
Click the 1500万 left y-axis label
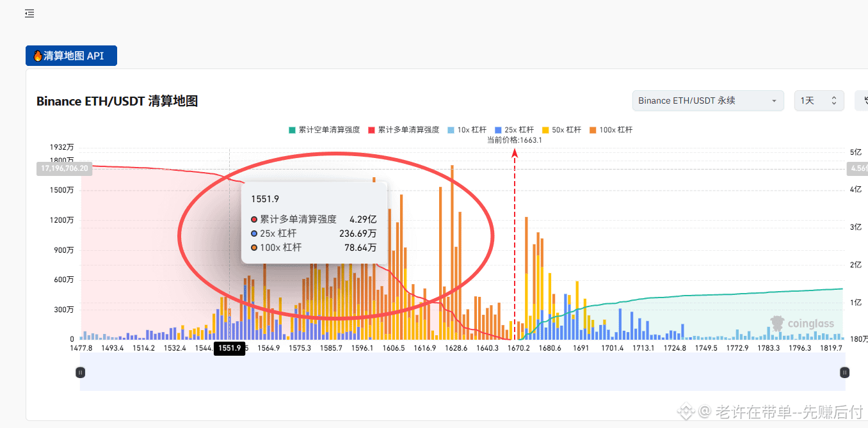[x=62, y=190]
